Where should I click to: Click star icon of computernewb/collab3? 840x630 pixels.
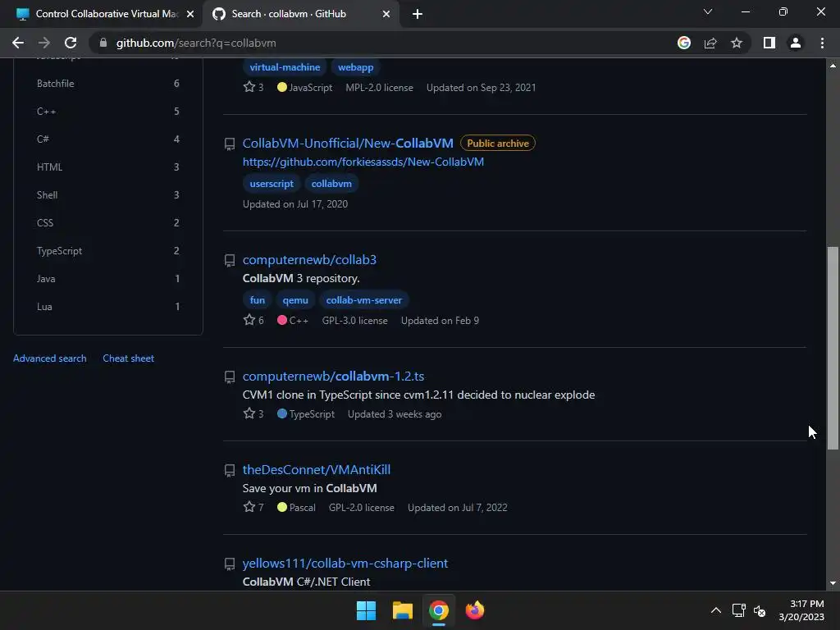tap(249, 320)
